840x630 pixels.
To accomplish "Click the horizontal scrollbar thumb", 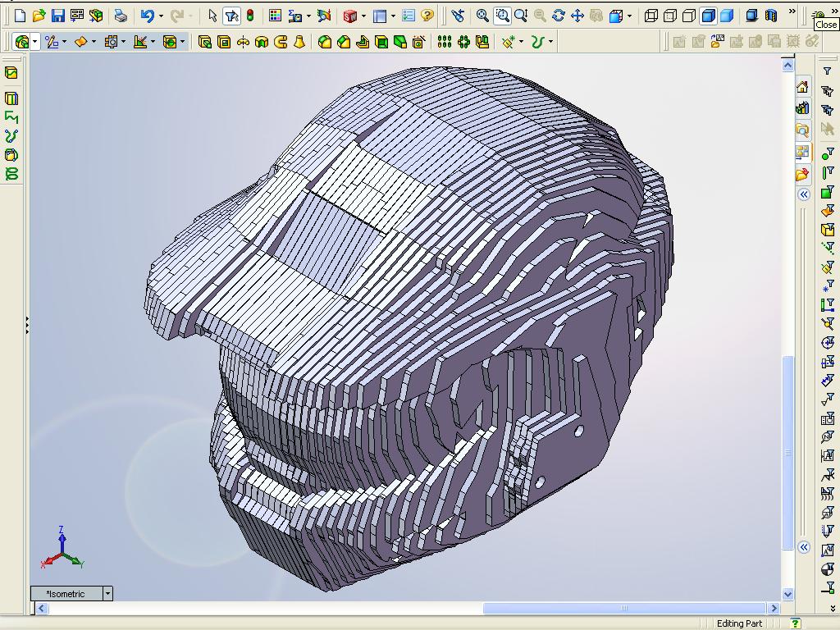I will 623,608.
